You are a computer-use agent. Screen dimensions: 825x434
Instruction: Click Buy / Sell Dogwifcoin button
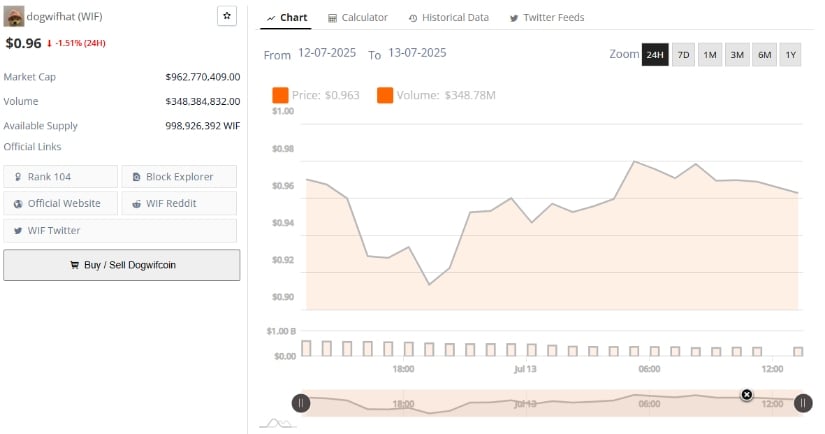pos(122,265)
